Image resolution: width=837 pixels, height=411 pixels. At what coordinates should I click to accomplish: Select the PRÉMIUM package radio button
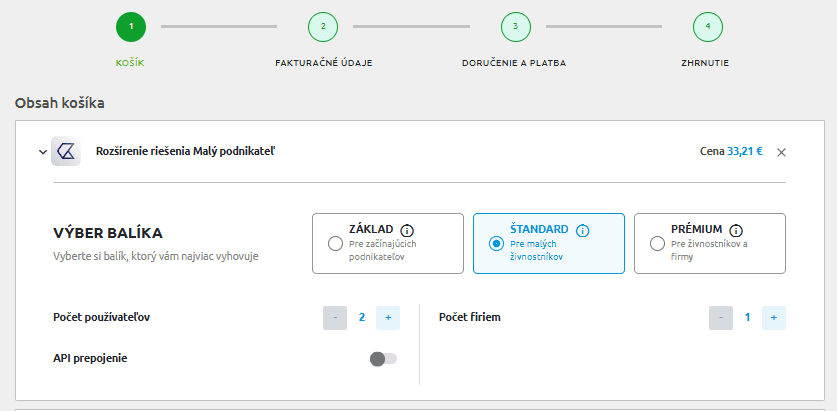coord(657,243)
